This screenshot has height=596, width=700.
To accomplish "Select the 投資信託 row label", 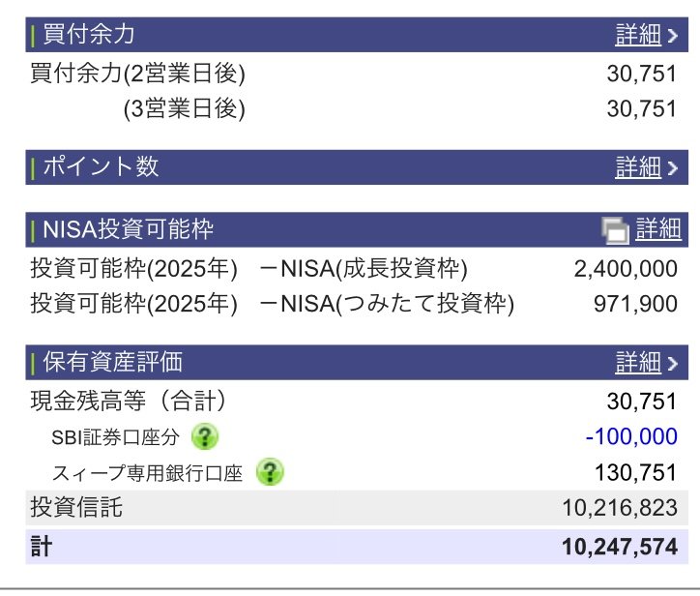I will pos(76,507).
